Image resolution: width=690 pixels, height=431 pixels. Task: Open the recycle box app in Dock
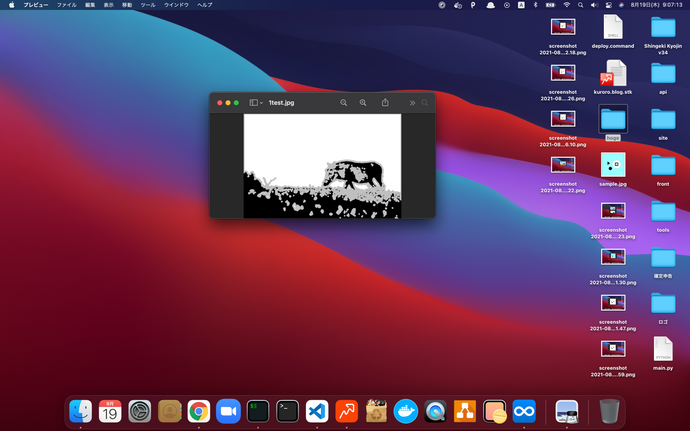376,411
